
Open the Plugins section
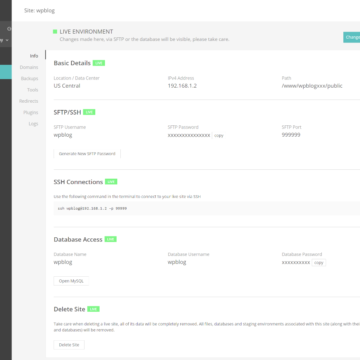pyautogui.click(x=31, y=112)
